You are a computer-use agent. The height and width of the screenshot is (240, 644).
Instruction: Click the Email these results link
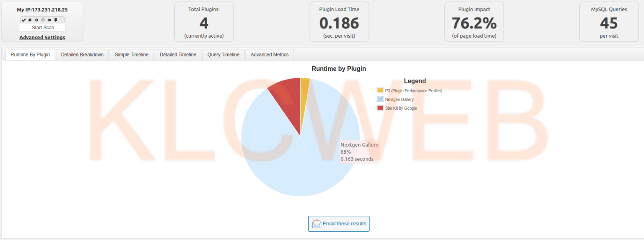(344, 224)
